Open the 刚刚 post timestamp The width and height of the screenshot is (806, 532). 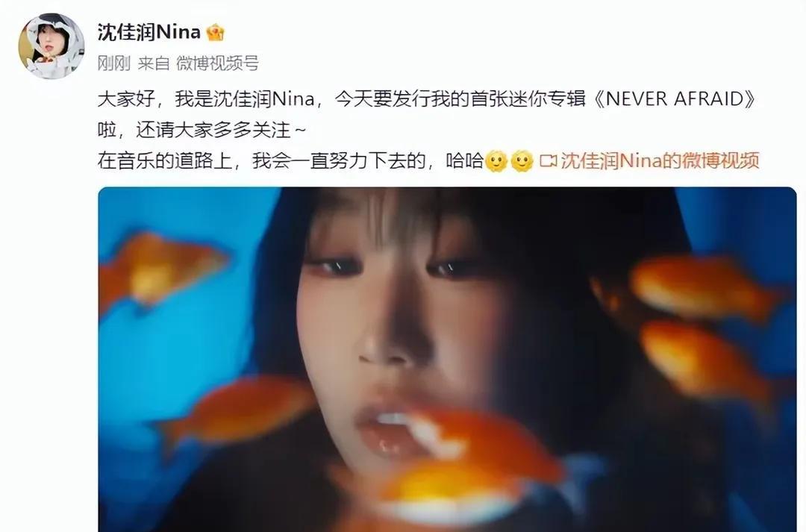click(x=114, y=63)
